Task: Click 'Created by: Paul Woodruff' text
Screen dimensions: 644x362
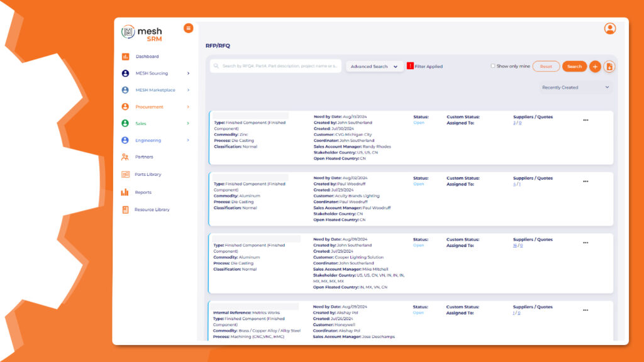Action: tap(339, 184)
